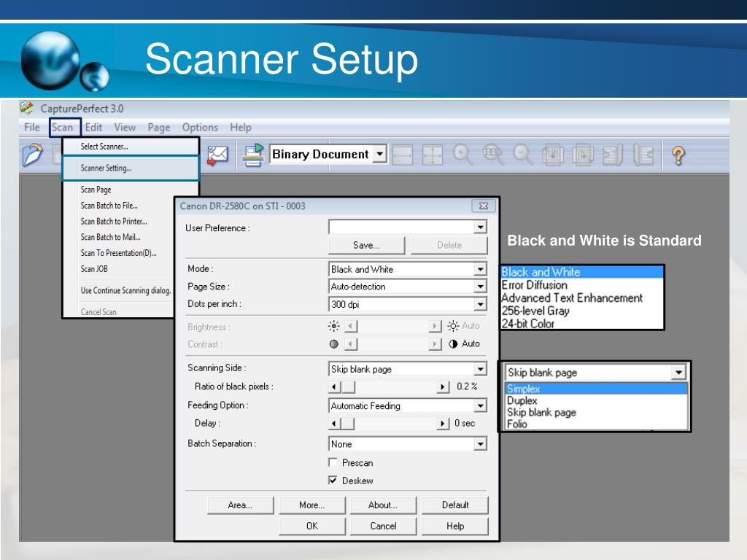Close the Canon DR-2580C dialog
This screenshot has height=560, width=747.
(x=484, y=206)
